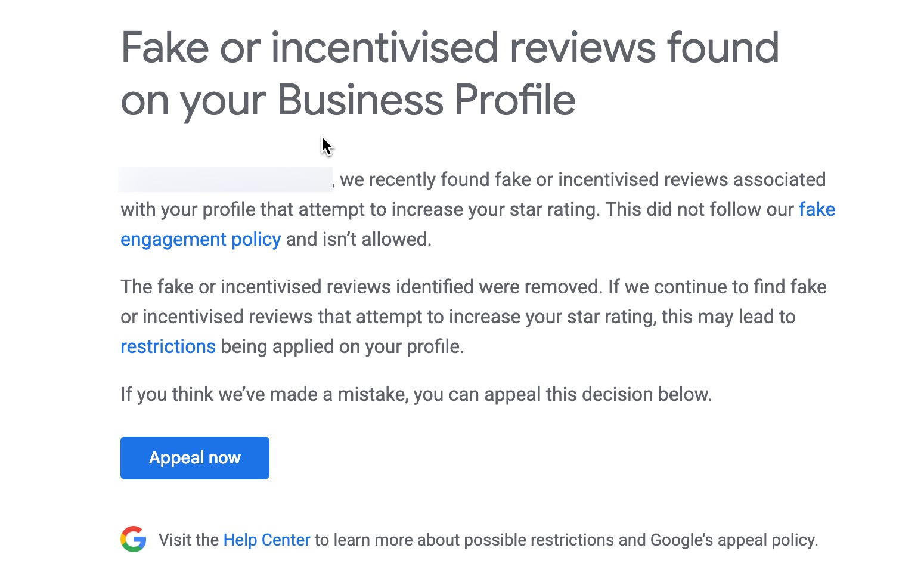The width and height of the screenshot is (924, 582).
Task: Click the Appeal now button label text
Action: (x=194, y=457)
